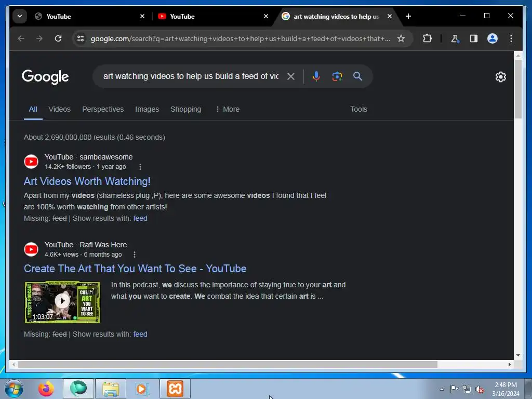Click scroll down arrow on vertical scrollbar
This screenshot has height=399, width=532.
tap(518, 355)
